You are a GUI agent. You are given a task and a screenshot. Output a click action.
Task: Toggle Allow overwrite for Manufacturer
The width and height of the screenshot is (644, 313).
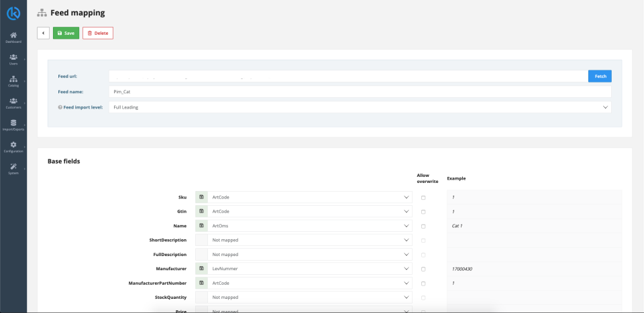click(x=423, y=269)
